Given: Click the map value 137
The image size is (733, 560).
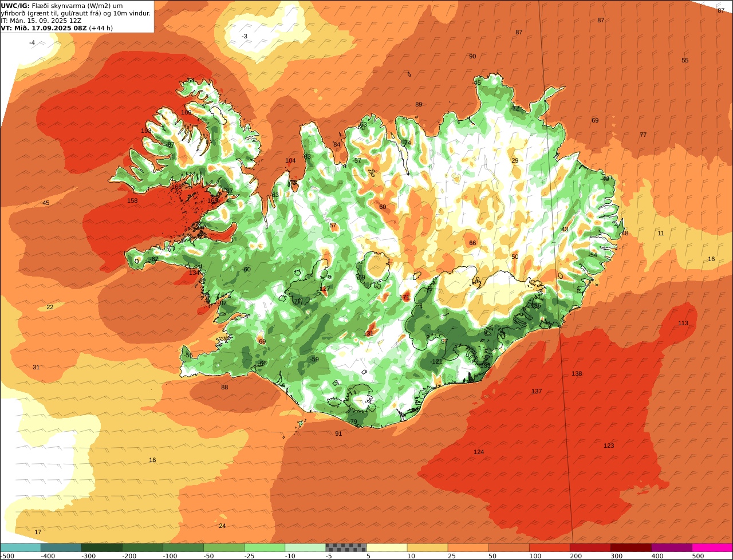Looking at the screenshot, I should (537, 391).
